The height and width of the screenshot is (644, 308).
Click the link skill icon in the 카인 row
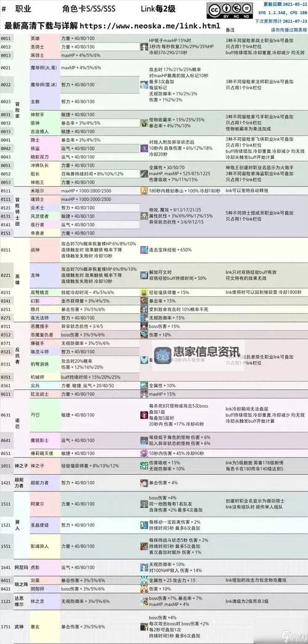point(144,415)
